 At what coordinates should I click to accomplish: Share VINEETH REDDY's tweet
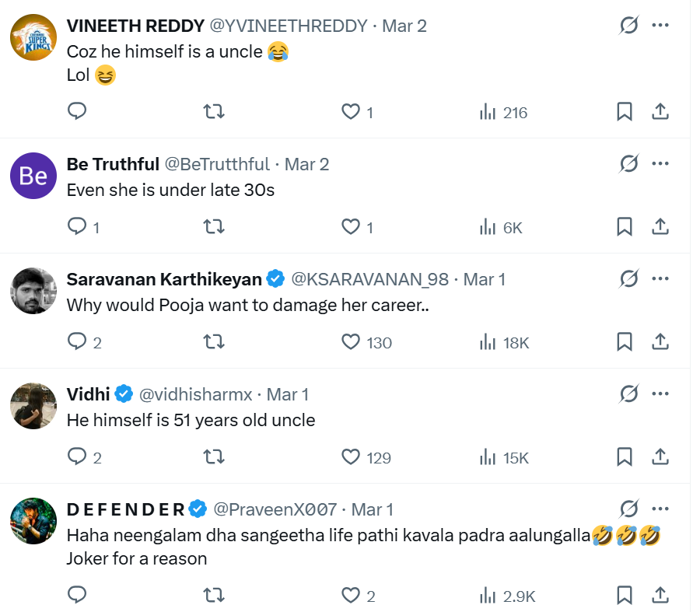[660, 112]
